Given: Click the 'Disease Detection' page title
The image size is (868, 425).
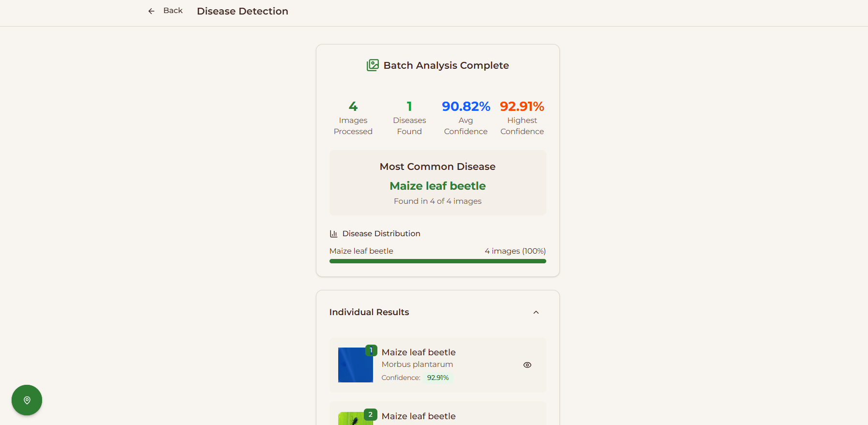Looking at the screenshot, I should 242,11.
